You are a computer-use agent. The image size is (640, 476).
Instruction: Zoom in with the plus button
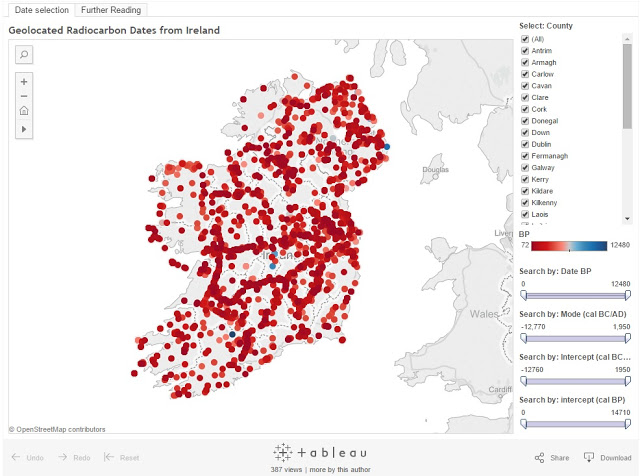[24, 80]
